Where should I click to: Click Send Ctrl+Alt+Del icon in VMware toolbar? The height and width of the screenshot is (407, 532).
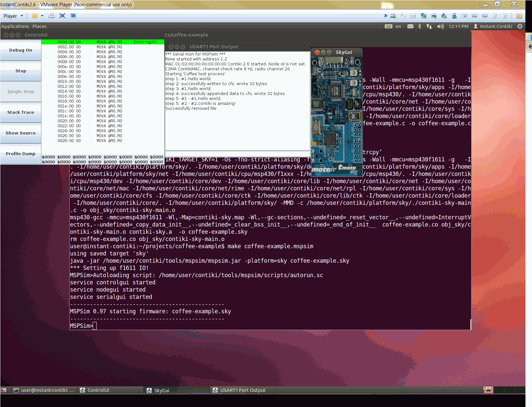[x=52, y=16]
